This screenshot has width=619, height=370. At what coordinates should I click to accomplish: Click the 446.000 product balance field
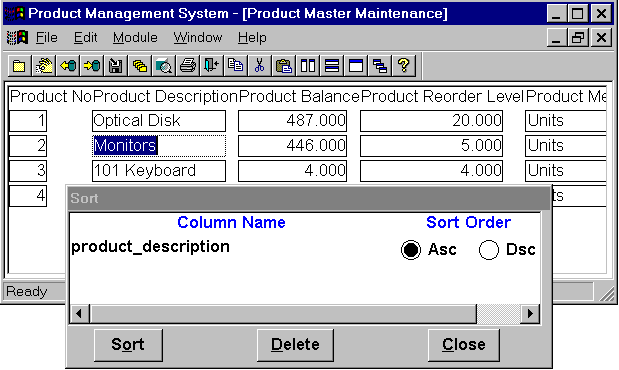tap(292, 146)
